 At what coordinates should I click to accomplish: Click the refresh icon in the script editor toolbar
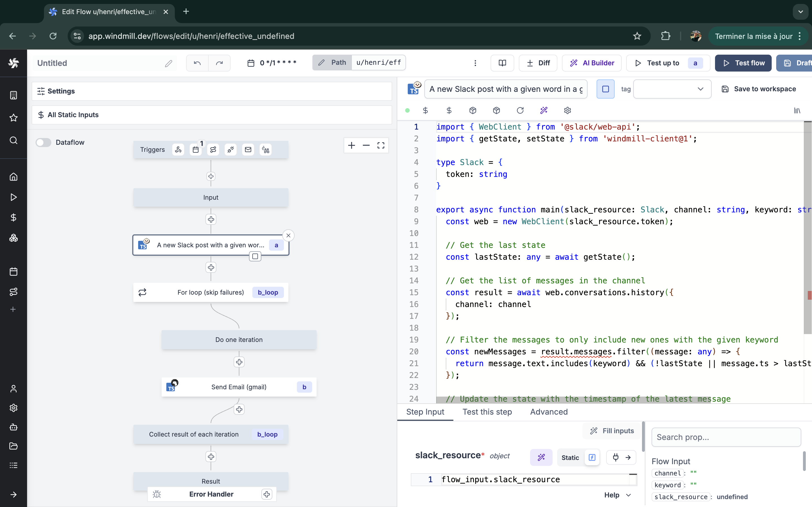click(x=520, y=110)
